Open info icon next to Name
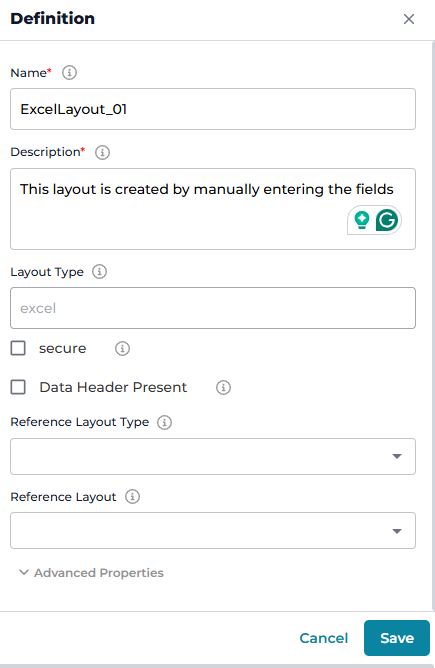The width and height of the screenshot is (435, 668). coord(69,72)
